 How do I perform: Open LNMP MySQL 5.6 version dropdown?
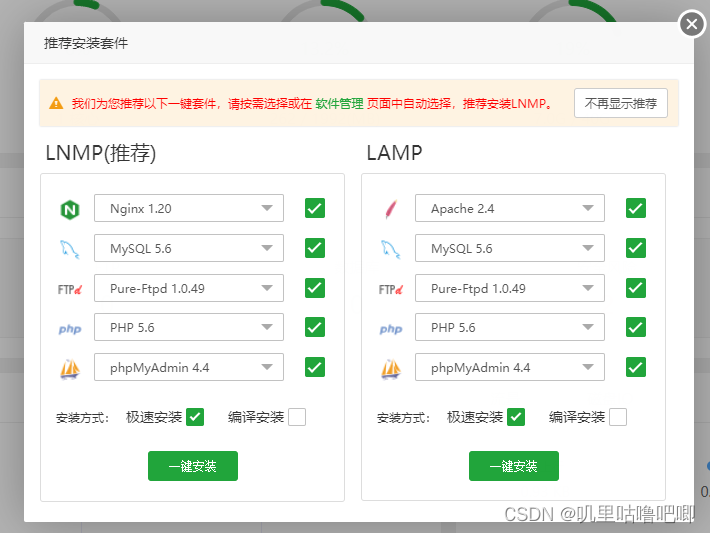coord(189,248)
